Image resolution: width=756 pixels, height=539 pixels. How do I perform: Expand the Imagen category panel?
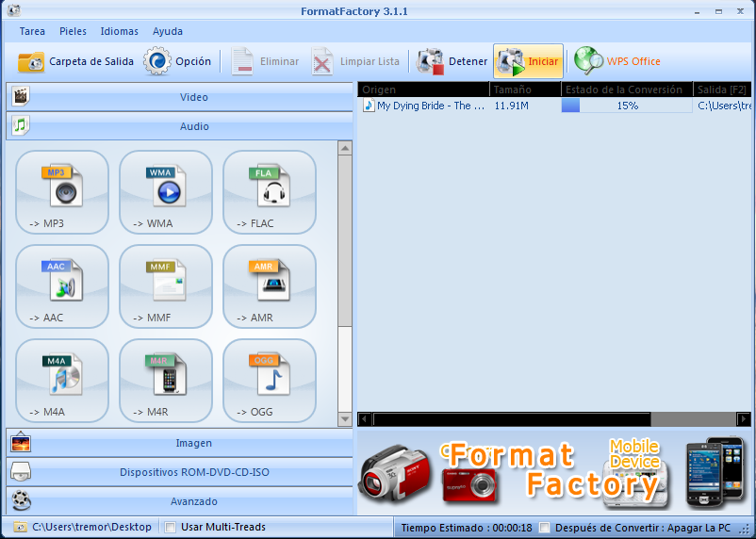coord(179,443)
